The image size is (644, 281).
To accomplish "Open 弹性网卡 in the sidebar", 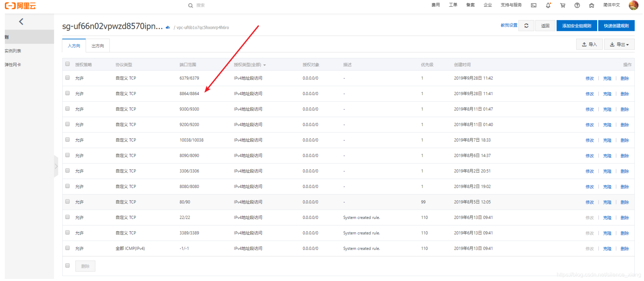I will pyautogui.click(x=13, y=65).
